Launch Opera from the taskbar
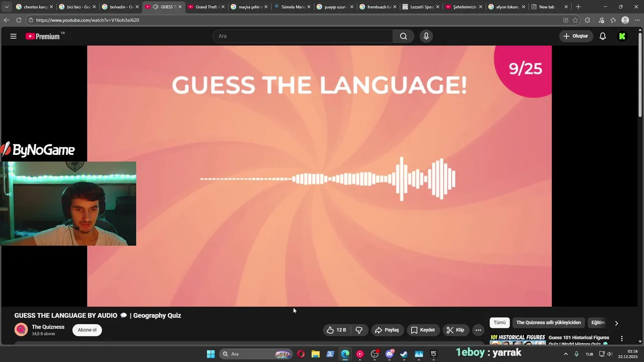The width and height of the screenshot is (644, 362). [301, 354]
